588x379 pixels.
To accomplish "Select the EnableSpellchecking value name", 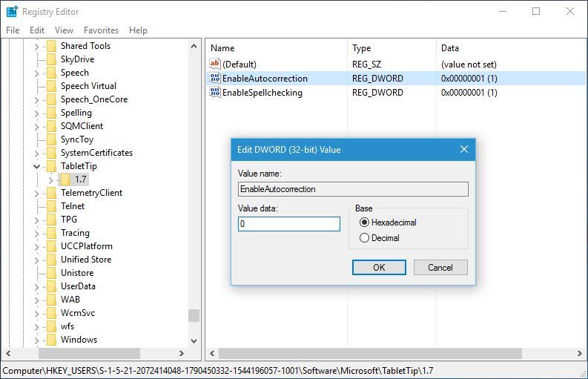I will click(x=262, y=92).
